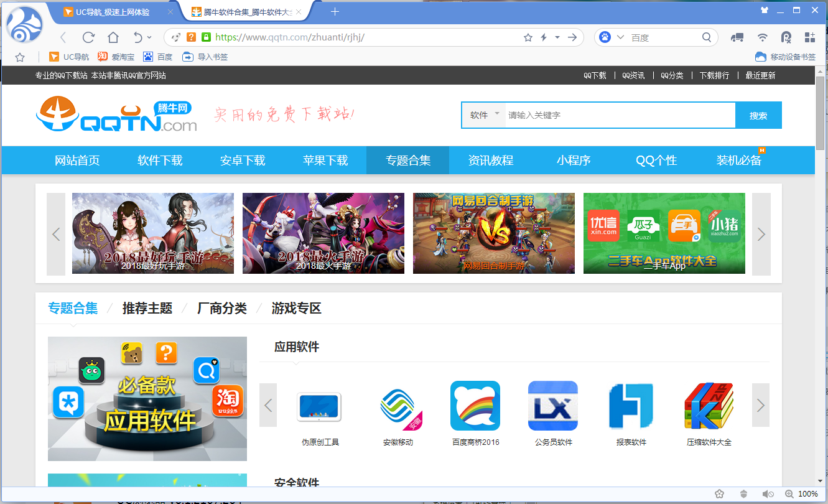Open the 软件 category dropdown in the search box
828x504 pixels.
pyautogui.click(x=483, y=115)
